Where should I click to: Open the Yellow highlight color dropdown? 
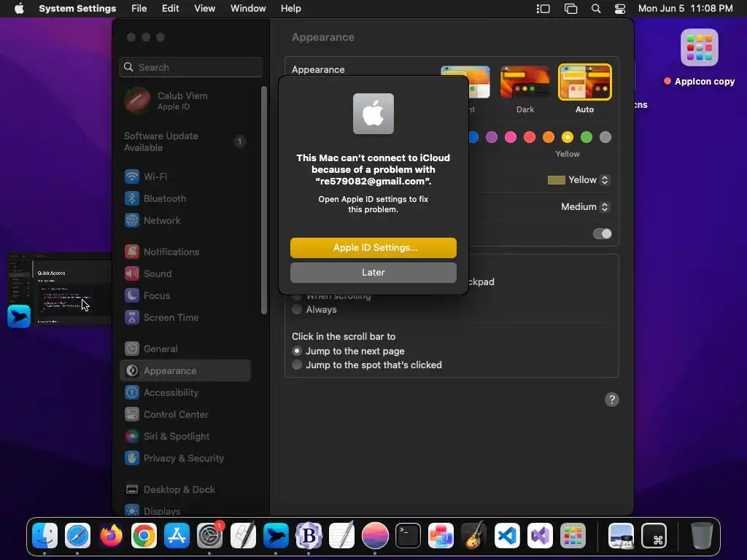578,180
